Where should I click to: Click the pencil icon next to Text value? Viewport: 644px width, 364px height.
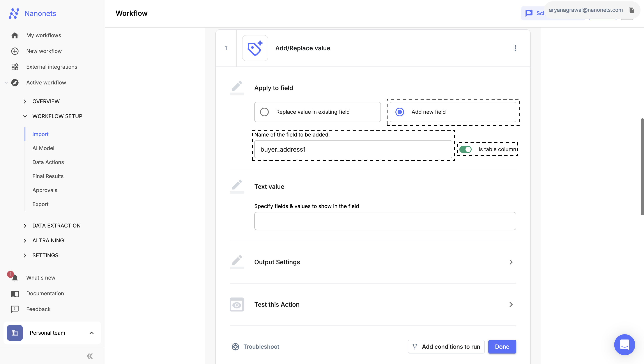tap(237, 186)
